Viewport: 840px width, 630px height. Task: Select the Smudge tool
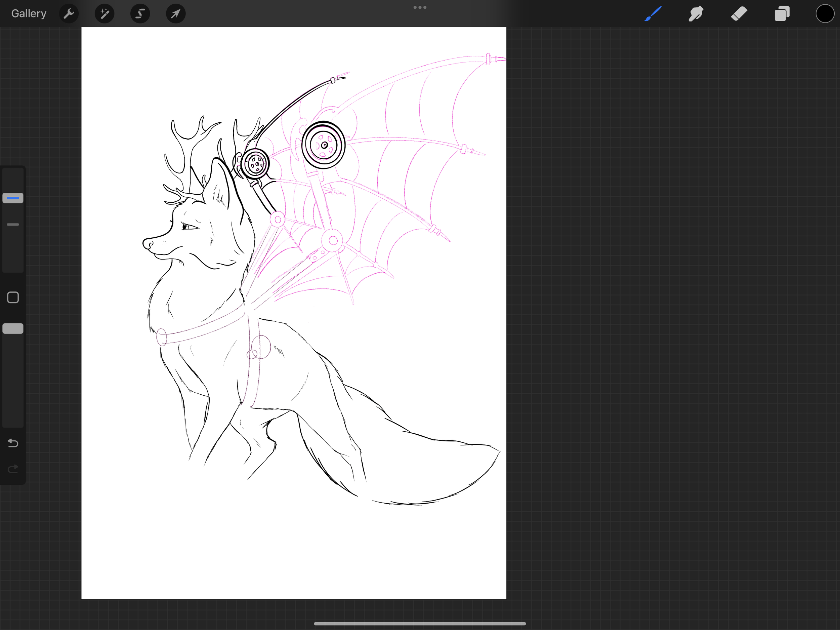[696, 14]
